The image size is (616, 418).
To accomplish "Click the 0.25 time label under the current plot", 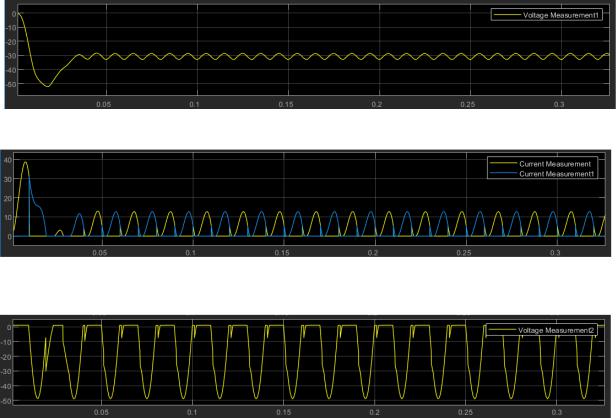I will 464,253.
